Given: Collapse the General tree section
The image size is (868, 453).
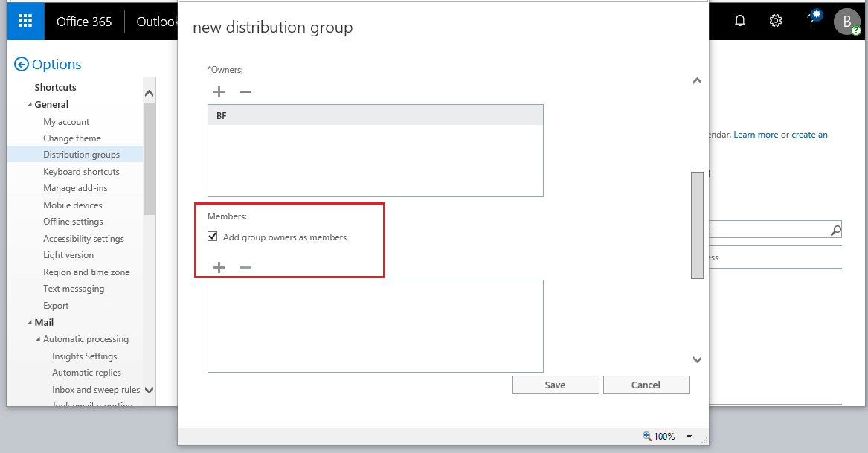Looking at the screenshot, I should point(29,105).
